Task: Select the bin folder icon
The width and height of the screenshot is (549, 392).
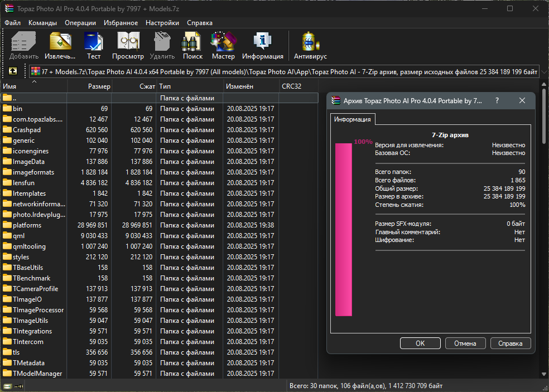Action: coord(7,109)
